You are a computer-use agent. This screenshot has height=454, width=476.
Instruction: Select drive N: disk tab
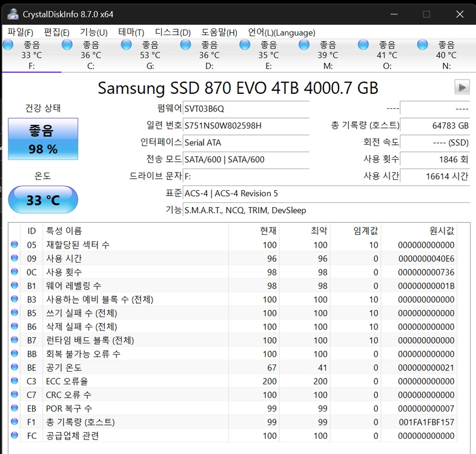click(446, 55)
